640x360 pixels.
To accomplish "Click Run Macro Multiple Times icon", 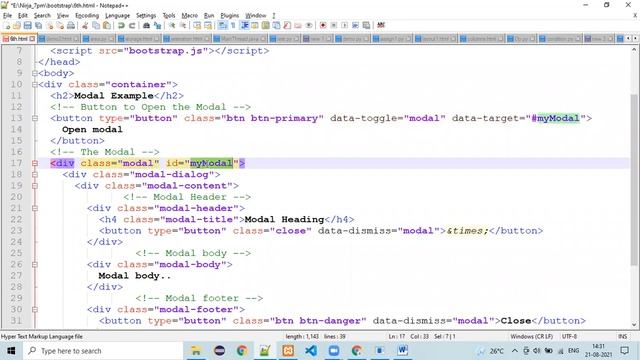I will (x=356, y=25).
